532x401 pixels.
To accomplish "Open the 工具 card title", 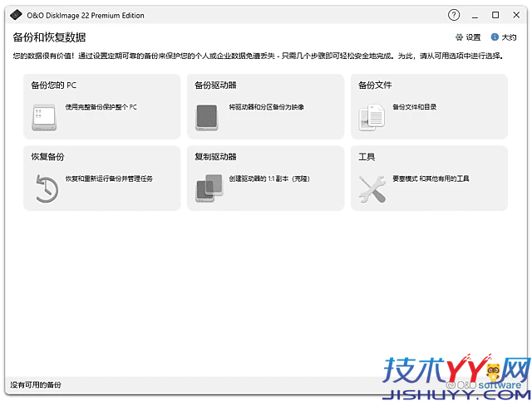I will click(367, 157).
